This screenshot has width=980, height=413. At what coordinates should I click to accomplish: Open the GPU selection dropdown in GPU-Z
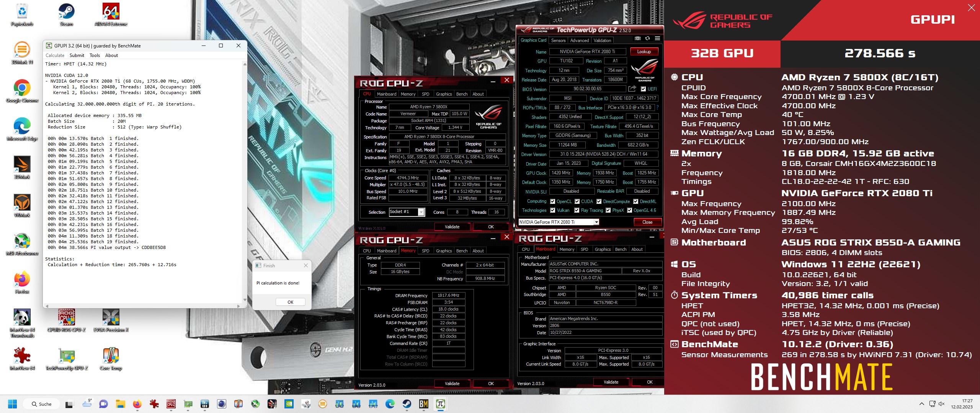tap(559, 222)
